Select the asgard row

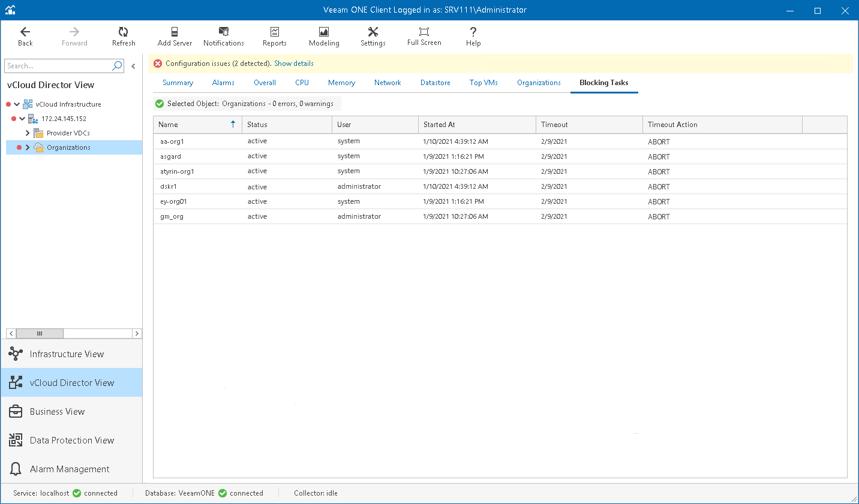point(500,156)
